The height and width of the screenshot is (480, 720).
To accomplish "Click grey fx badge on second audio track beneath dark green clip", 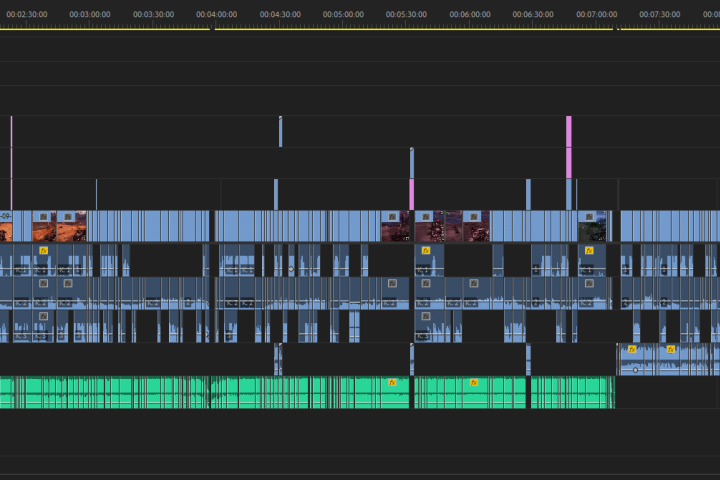I will coord(589,283).
